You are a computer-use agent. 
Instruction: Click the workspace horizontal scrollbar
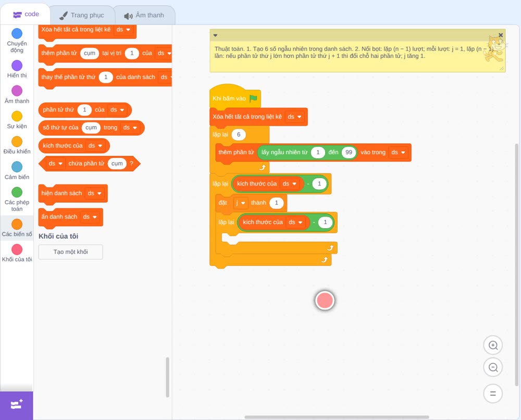pyautogui.click(x=337, y=417)
